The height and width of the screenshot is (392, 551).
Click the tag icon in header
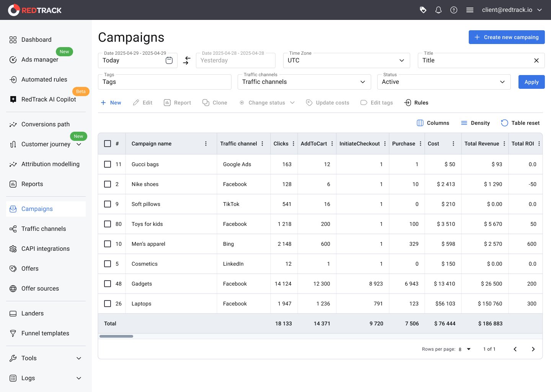point(423,10)
